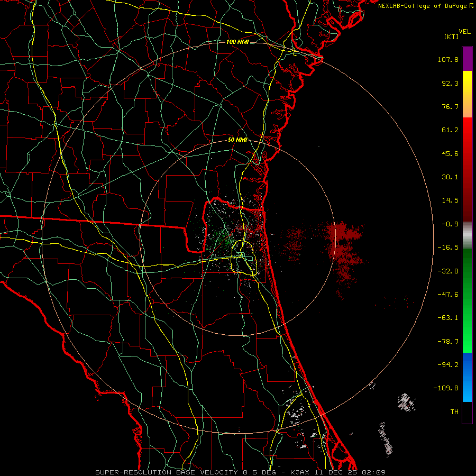Click the -109.8 velocity legend value
This screenshot has height=476, width=476.
446,388
